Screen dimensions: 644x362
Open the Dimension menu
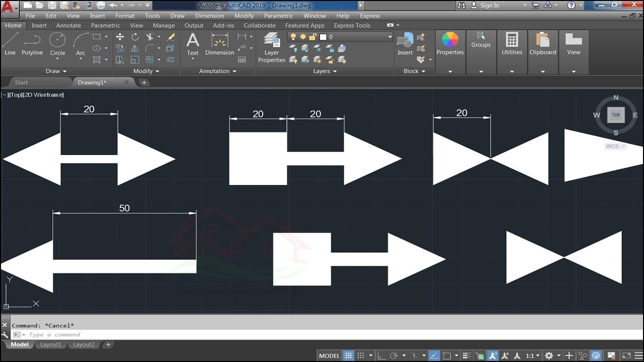click(209, 16)
